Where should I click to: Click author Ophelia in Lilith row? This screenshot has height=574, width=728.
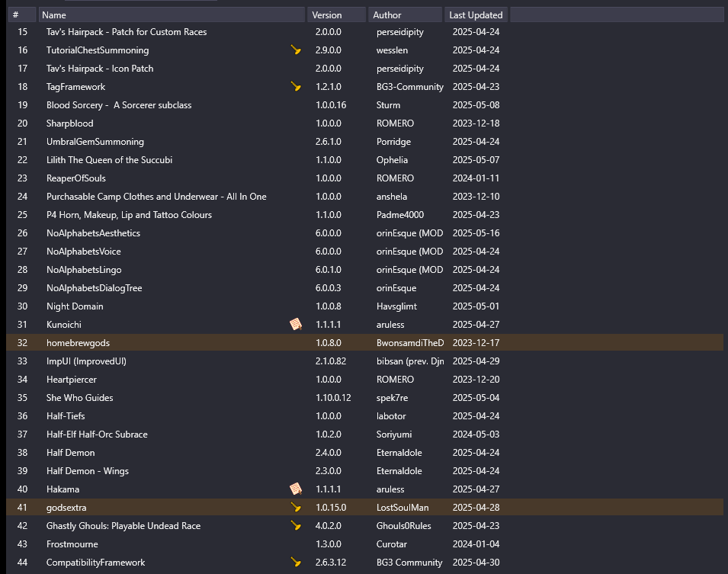(393, 160)
